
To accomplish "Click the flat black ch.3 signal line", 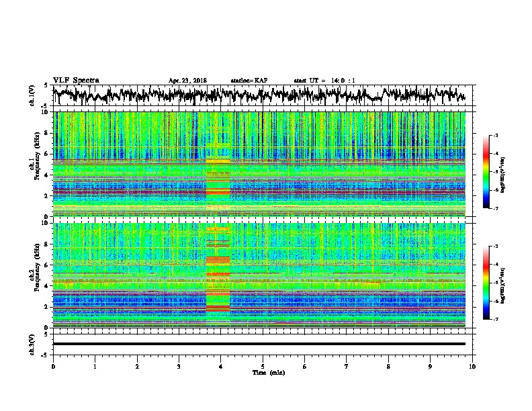I will point(259,344).
